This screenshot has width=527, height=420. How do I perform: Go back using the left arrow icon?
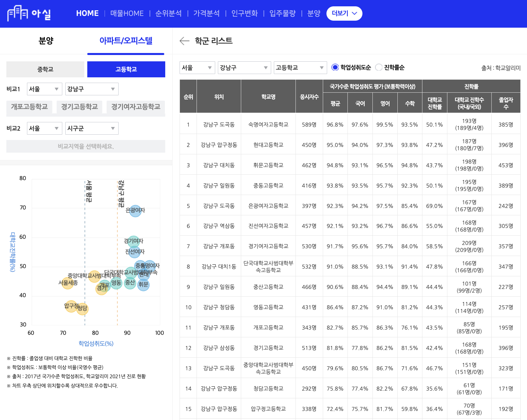tap(184, 41)
